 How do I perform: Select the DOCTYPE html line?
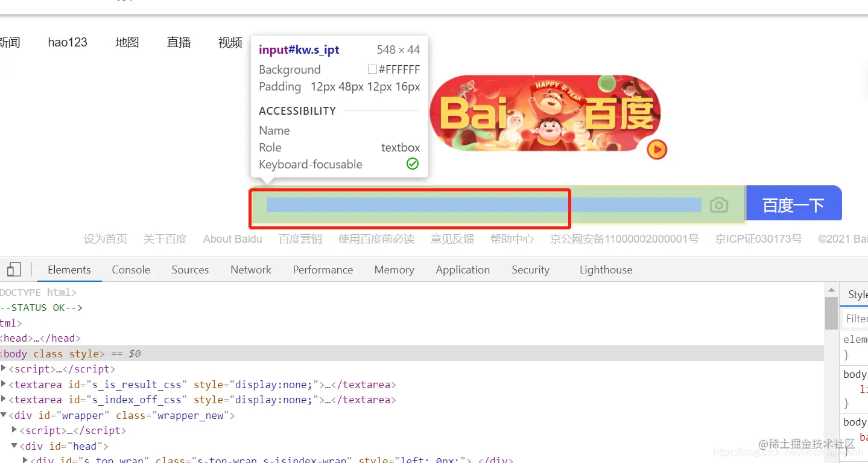(412, 292)
